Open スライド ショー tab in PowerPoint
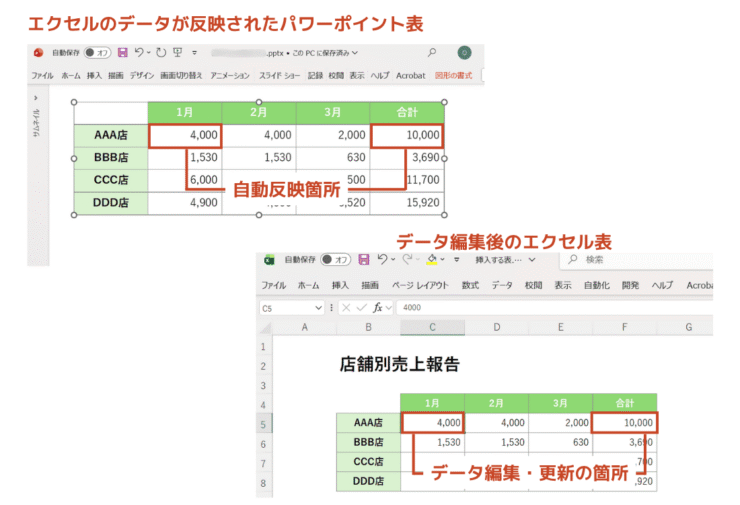740x505 pixels. tap(279, 76)
